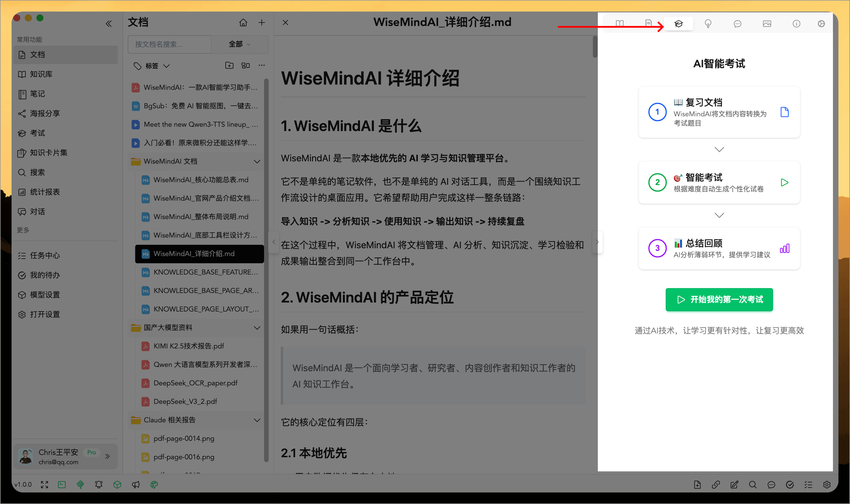
Task: Open the lightbulb insights panel
Action: tap(708, 23)
